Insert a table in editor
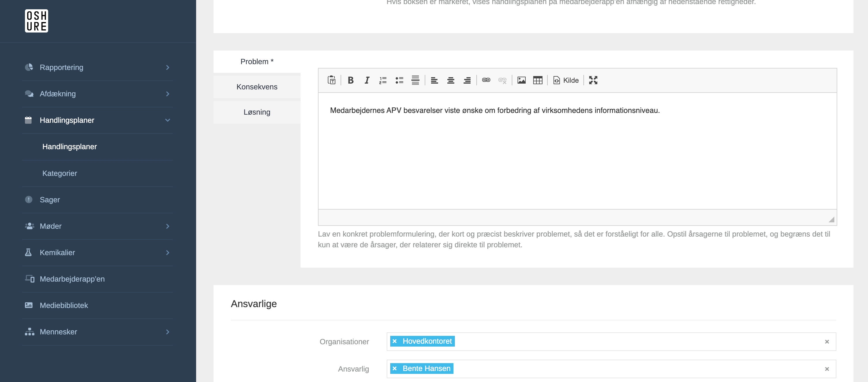This screenshot has height=382, width=868. (538, 80)
